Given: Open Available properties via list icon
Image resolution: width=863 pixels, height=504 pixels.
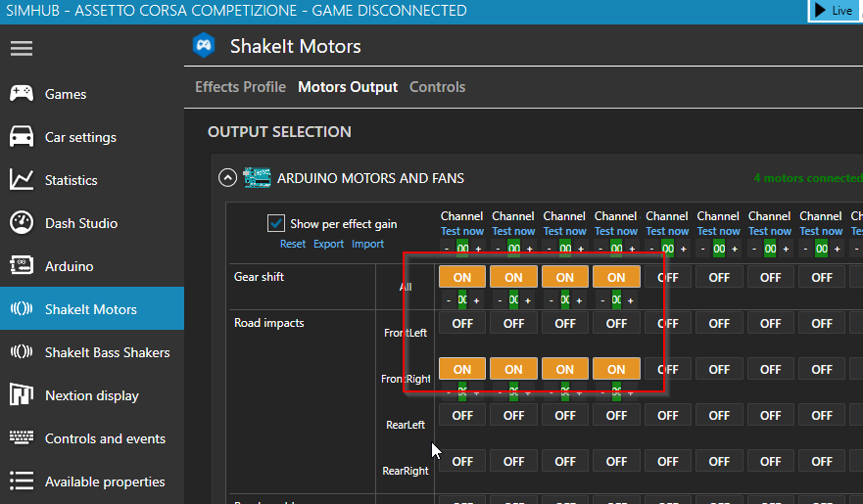Looking at the screenshot, I should point(22,481).
